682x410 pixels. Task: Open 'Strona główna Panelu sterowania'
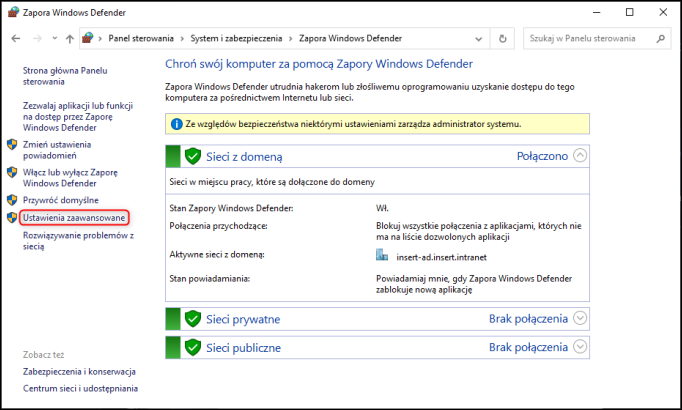[x=65, y=76]
